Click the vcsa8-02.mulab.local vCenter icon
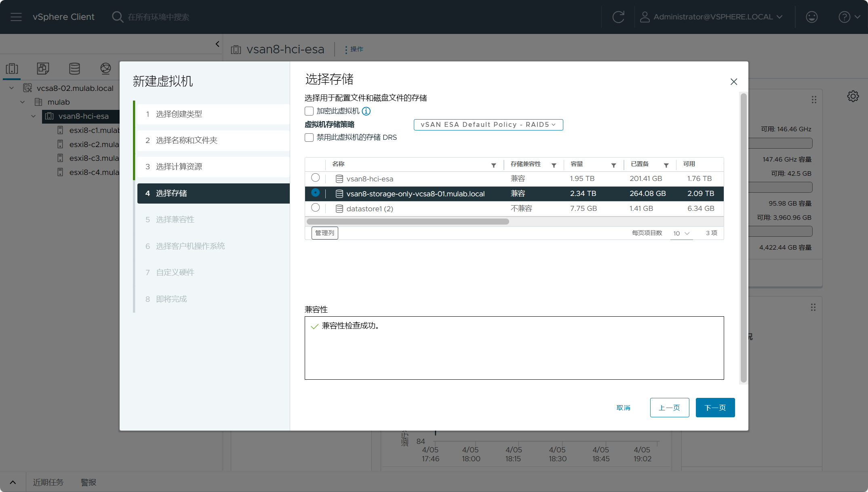This screenshot has width=868, height=492. 27,88
